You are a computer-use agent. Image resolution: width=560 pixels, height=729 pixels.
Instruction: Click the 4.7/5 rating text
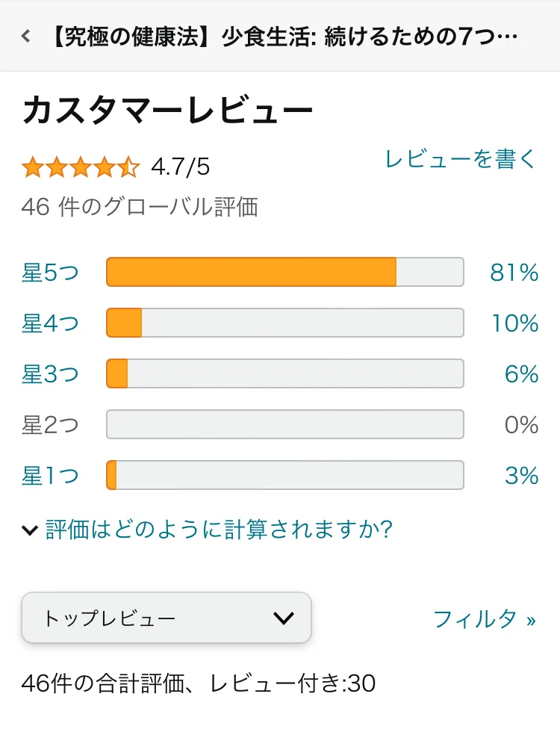click(180, 167)
